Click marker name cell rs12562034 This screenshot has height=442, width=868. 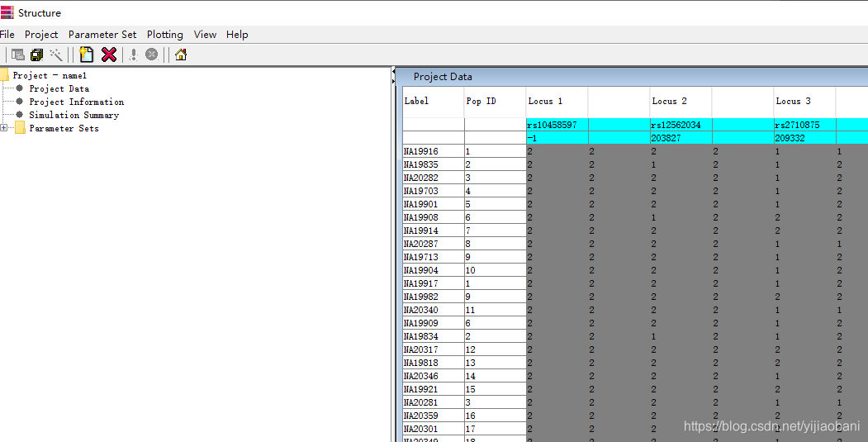681,125
